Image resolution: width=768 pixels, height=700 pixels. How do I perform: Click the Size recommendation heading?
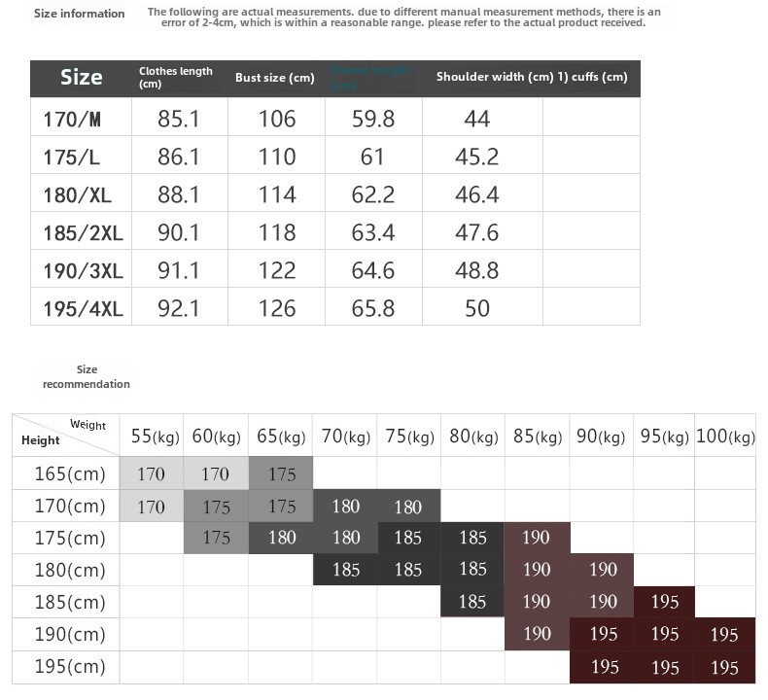click(x=87, y=377)
